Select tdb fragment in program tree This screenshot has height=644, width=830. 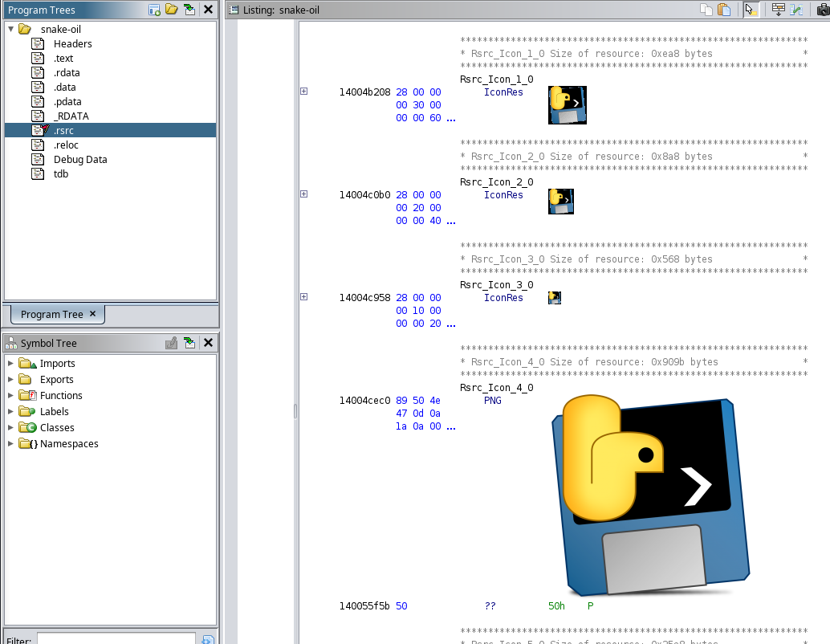[61, 173]
